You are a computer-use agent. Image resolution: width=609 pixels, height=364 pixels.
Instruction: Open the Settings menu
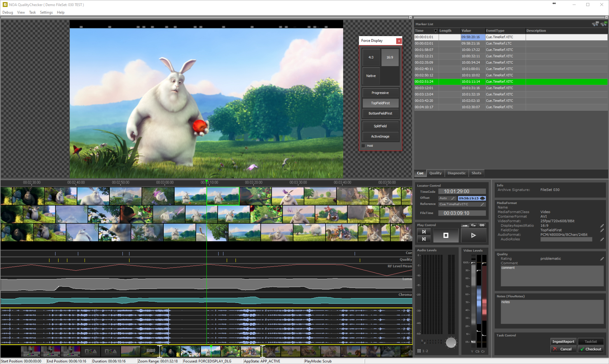pyautogui.click(x=46, y=12)
